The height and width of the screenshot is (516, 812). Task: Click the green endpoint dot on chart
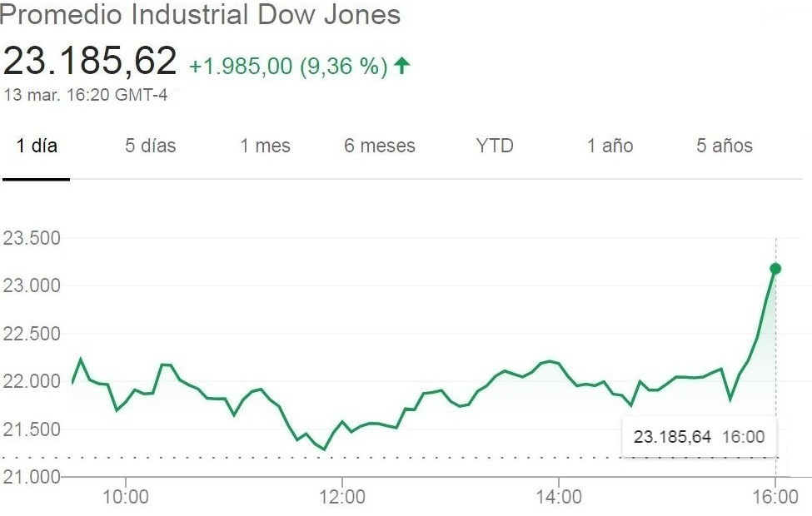(x=775, y=268)
